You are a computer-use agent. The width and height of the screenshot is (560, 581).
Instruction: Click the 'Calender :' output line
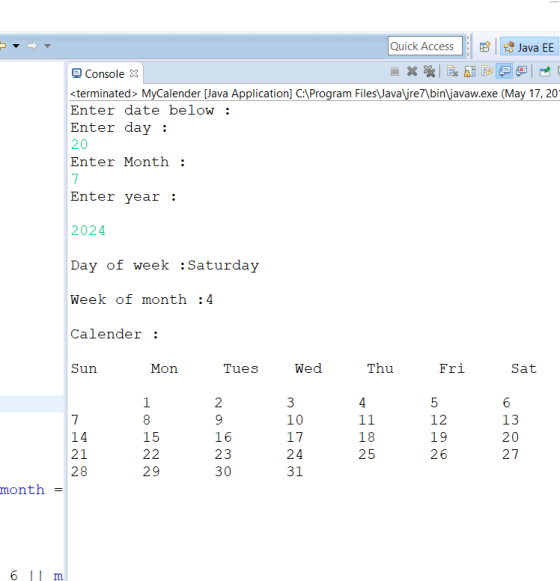tap(115, 334)
